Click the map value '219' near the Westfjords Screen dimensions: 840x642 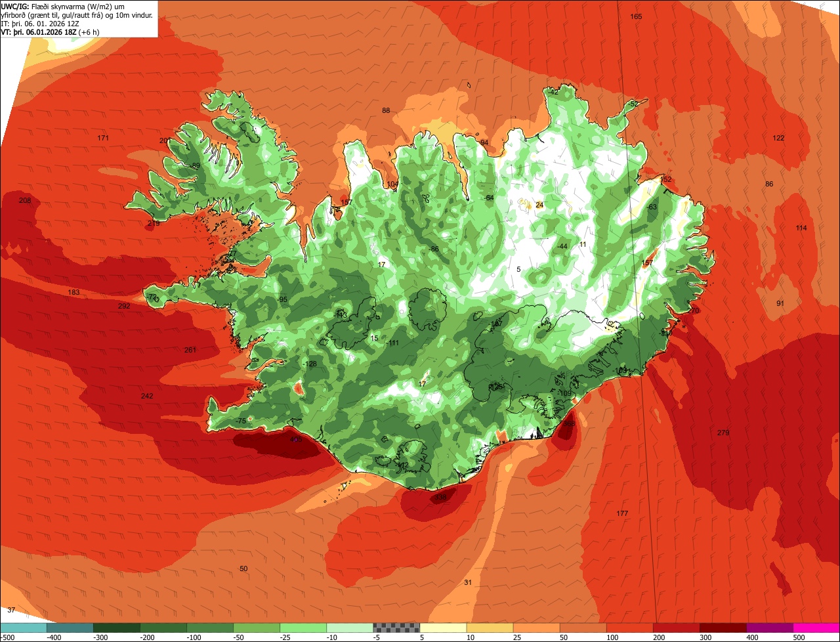click(x=154, y=224)
